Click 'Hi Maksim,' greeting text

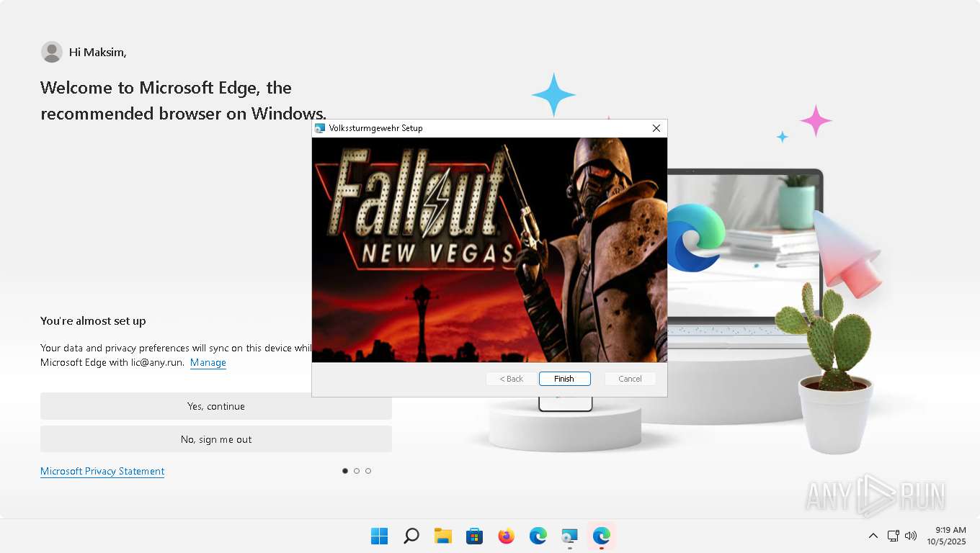[98, 52]
